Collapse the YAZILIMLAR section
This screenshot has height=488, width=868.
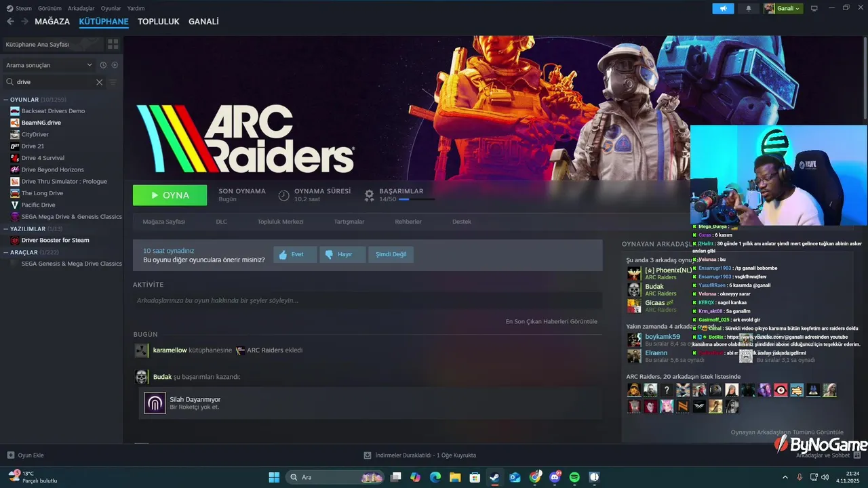tap(6, 229)
